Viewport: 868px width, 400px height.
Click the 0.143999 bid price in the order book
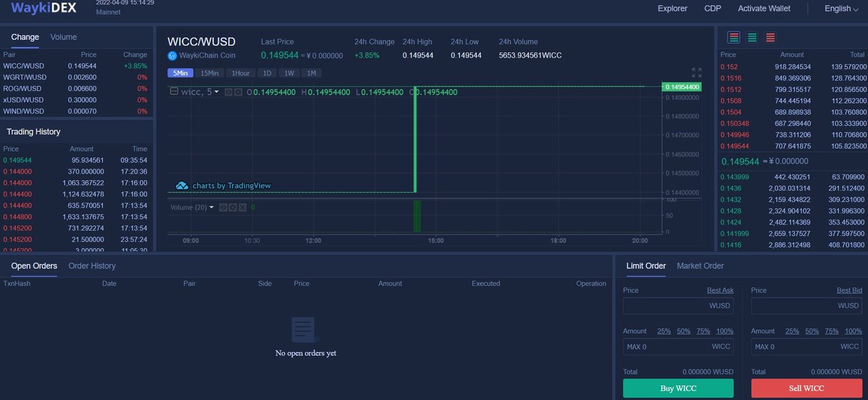pos(734,177)
